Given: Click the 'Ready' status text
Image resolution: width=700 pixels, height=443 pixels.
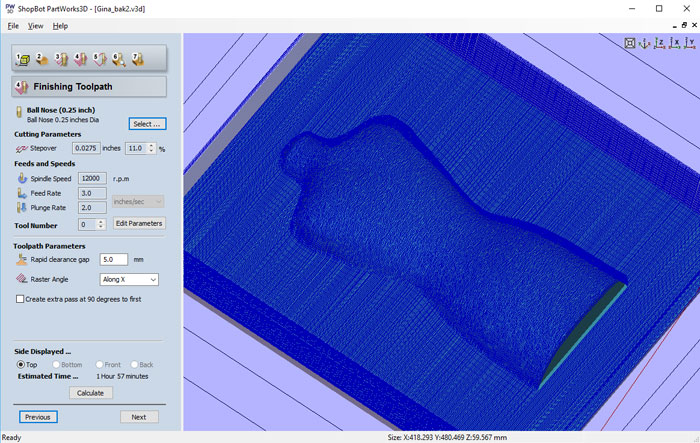Looking at the screenshot, I should 12,438.
